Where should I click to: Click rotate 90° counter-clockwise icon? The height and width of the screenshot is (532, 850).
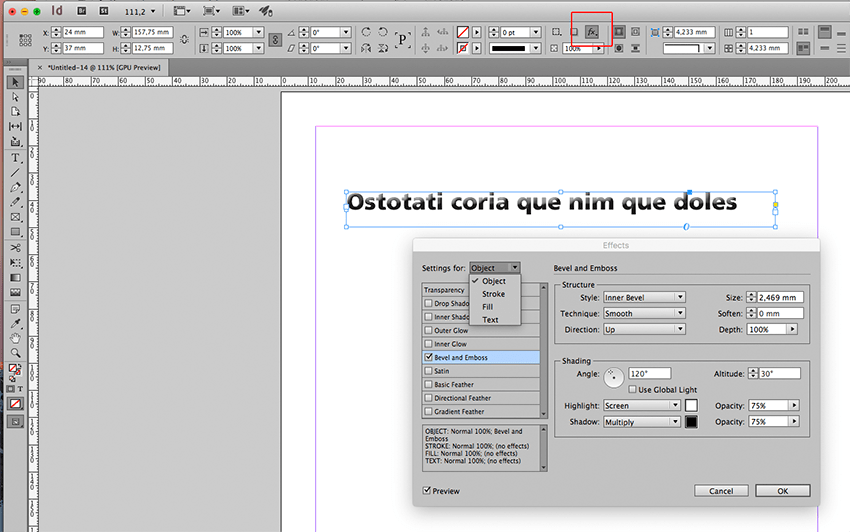(383, 32)
